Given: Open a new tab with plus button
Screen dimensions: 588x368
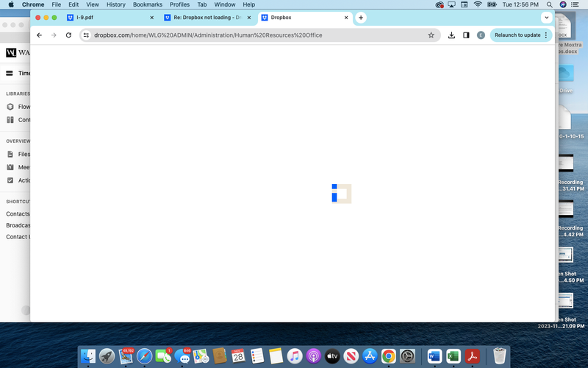Looking at the screenshot, I should [361, 17].
